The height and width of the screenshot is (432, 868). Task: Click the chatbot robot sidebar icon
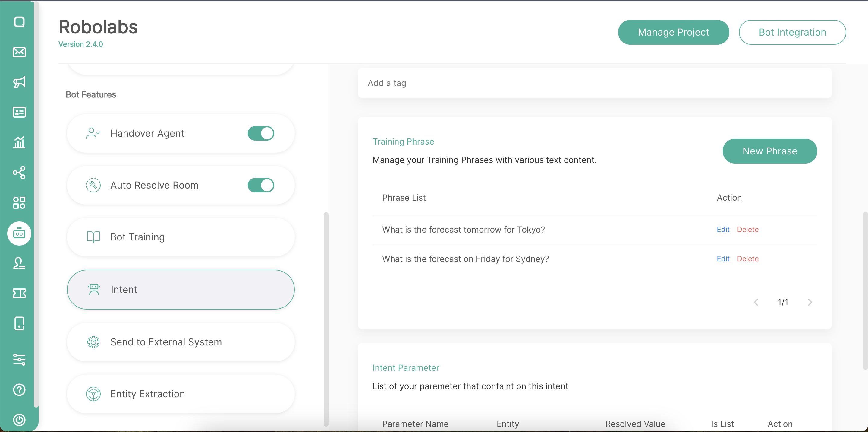[19, 233]
